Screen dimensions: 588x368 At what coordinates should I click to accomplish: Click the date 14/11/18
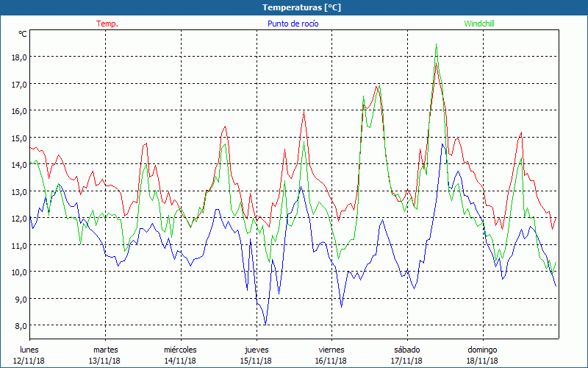coord(180,361)
